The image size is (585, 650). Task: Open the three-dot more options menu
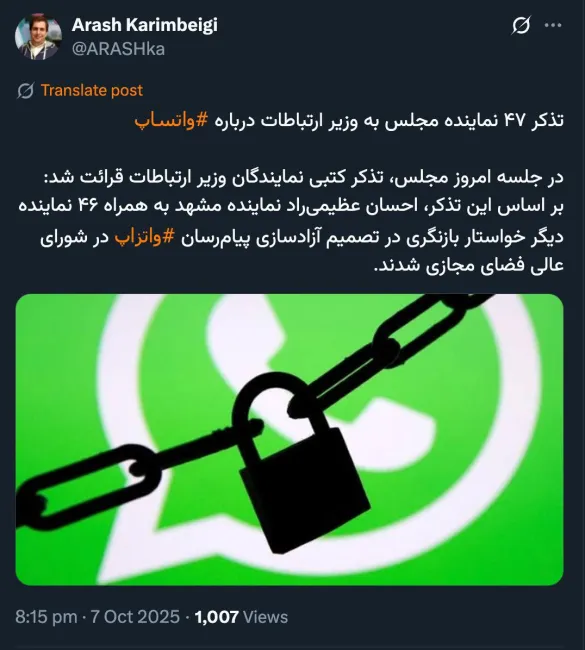tap(553, 25)
